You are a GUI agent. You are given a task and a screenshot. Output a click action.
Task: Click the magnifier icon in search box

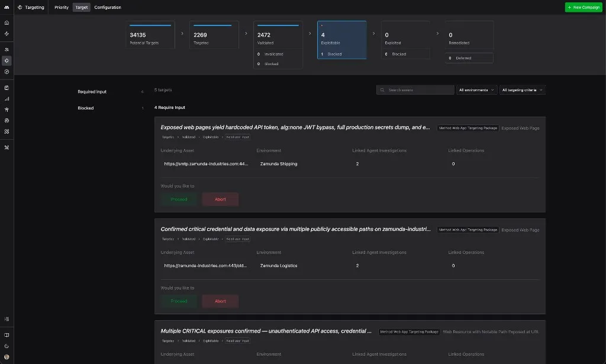click(x=382, y=90)
